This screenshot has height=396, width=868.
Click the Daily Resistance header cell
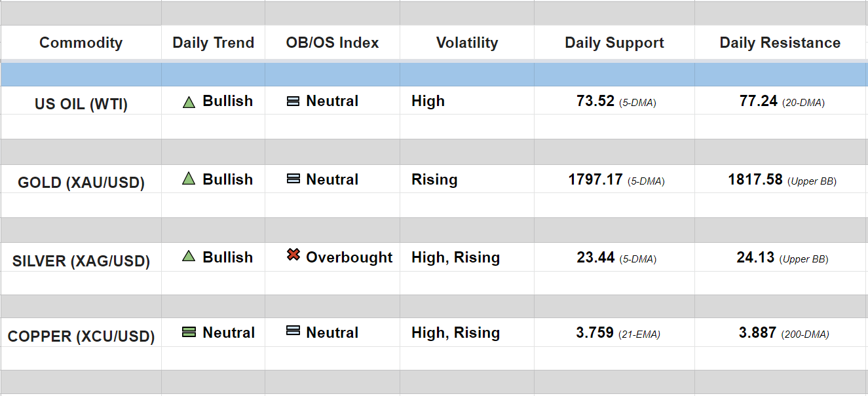click(780, 43)
